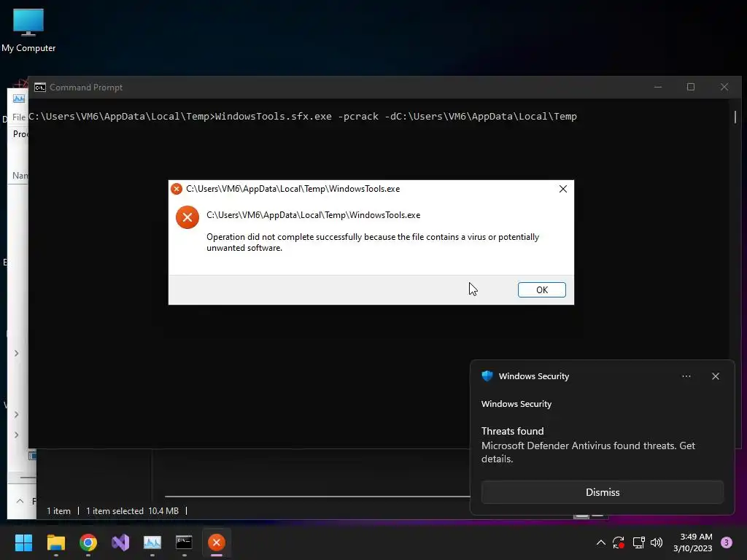Click the Command Prompt scrollbar thumb

click(x=735, y=117)
